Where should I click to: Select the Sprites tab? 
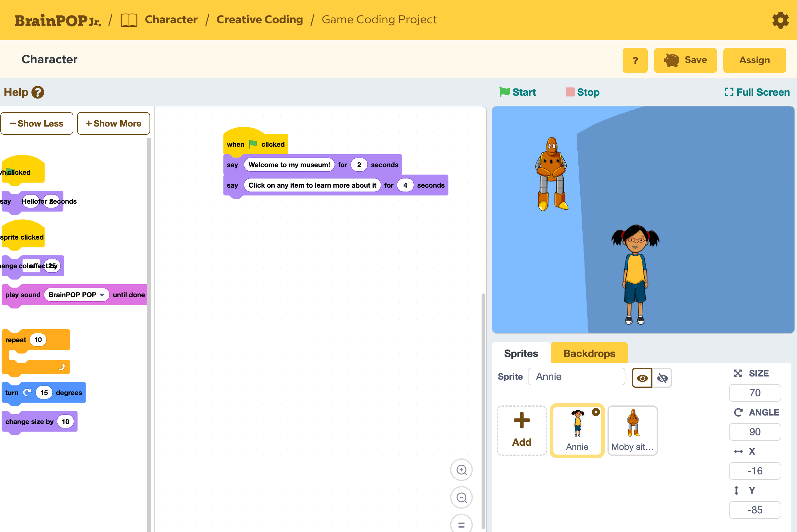coord(521,353)
